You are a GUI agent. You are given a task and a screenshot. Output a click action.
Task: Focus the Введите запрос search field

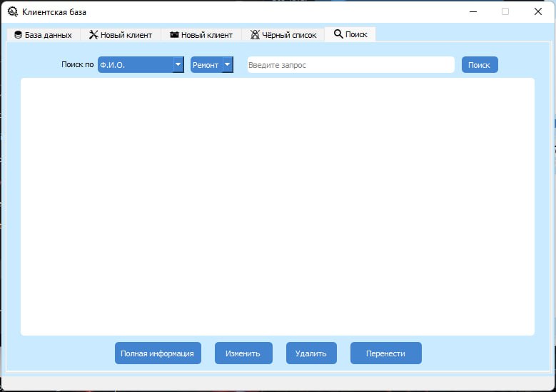pos(350,64)
